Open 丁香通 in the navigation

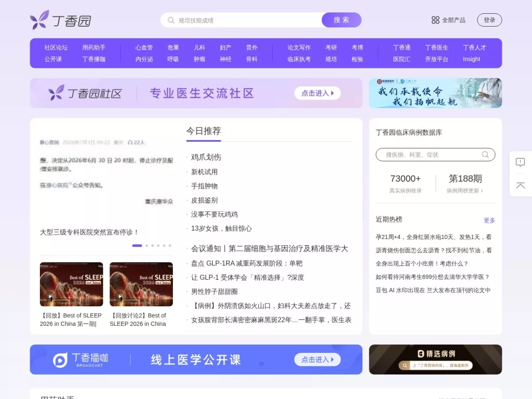[x=402, y=47]
